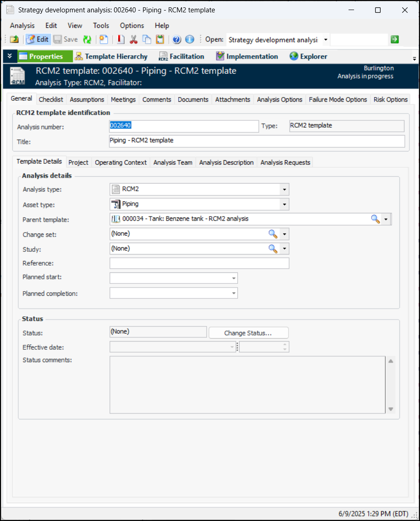Select the Project sub-tab
This screenshot has height=521, width=420.
(x=78, y=163)
